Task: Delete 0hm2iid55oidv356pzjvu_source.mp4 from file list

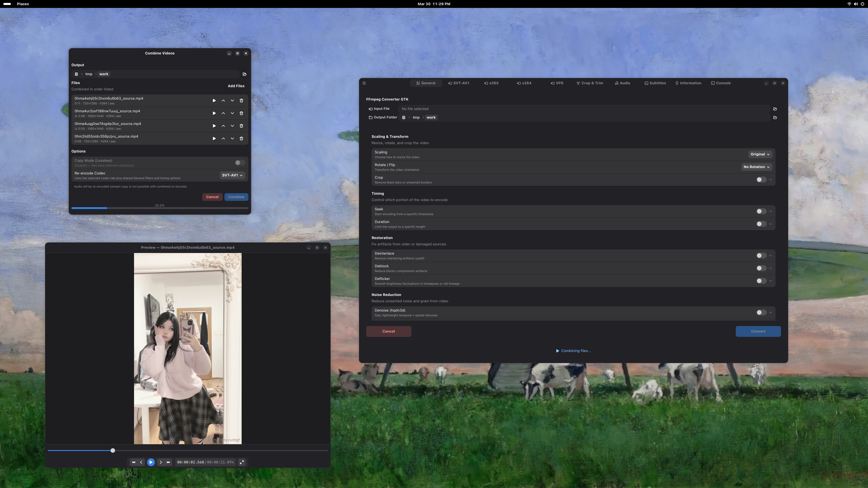Action: [x=241, y=138]
